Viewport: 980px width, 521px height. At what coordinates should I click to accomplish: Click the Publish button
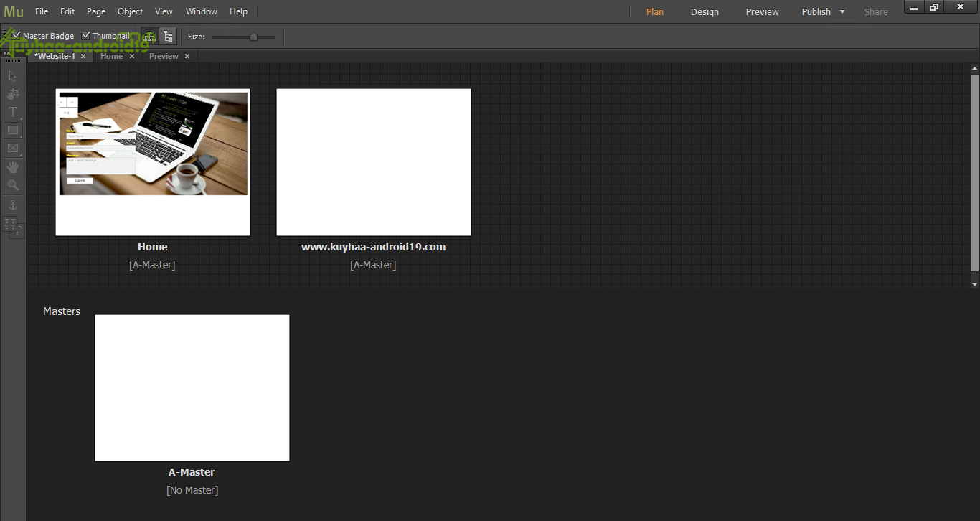(816, 11)
